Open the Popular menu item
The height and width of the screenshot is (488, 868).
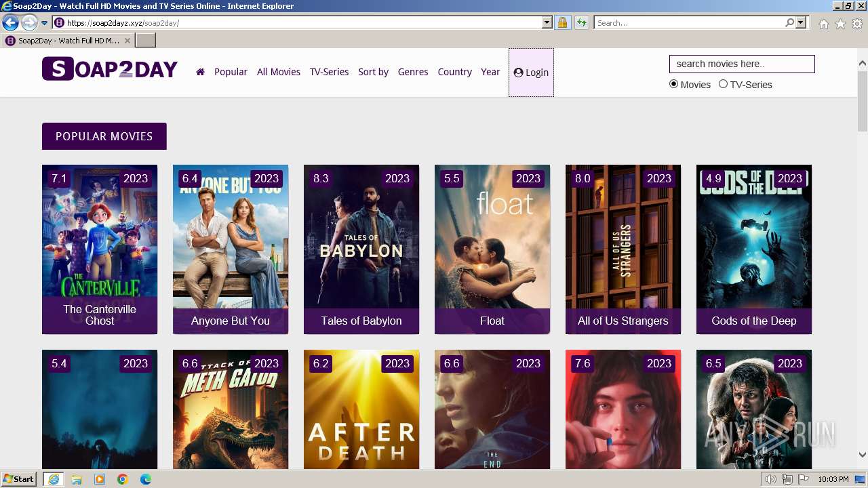pyautogui.click(x=231, y=72)
